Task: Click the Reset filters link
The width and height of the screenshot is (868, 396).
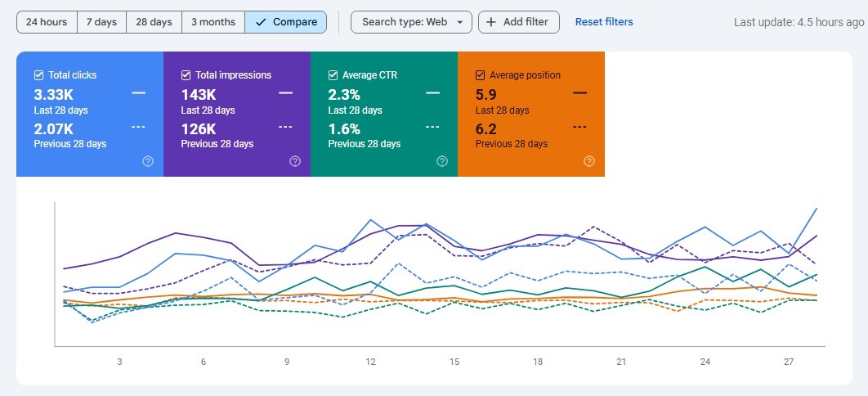Action: point(604,22)
